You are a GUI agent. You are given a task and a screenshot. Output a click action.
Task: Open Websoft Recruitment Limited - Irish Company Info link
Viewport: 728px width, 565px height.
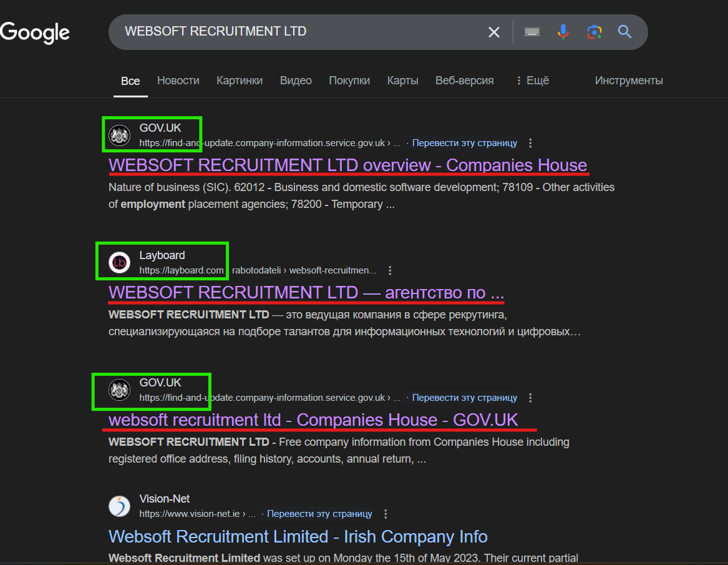point(298,537)
